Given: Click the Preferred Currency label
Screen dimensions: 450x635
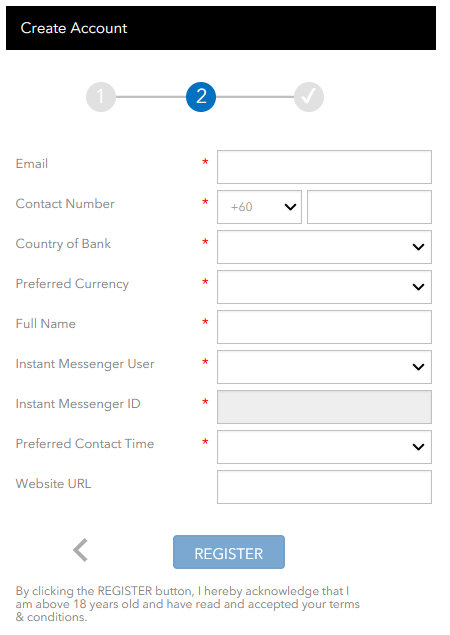Looking at the screenshot, I should [72, 284].
